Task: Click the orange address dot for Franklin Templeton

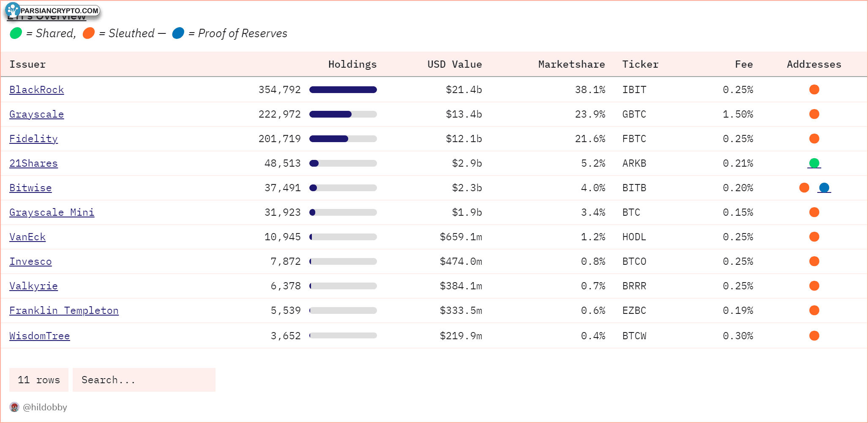Action: click(814, 310)
